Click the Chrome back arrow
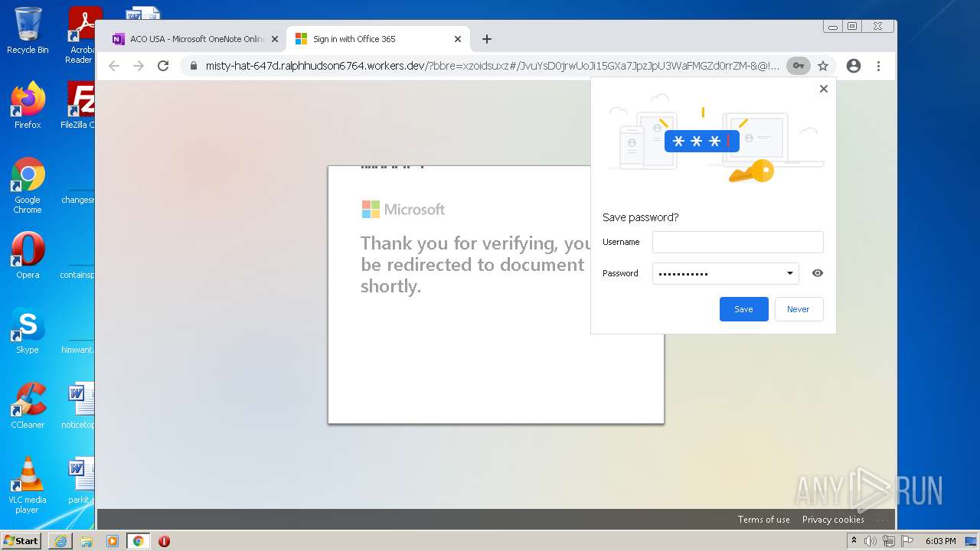980x551 pixels. click(114, 66)
